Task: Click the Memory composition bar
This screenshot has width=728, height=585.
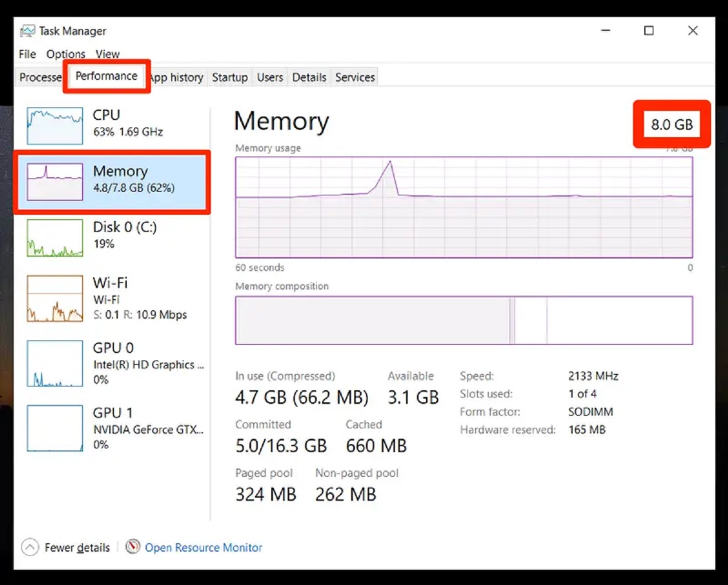Action: pos(463,320)
